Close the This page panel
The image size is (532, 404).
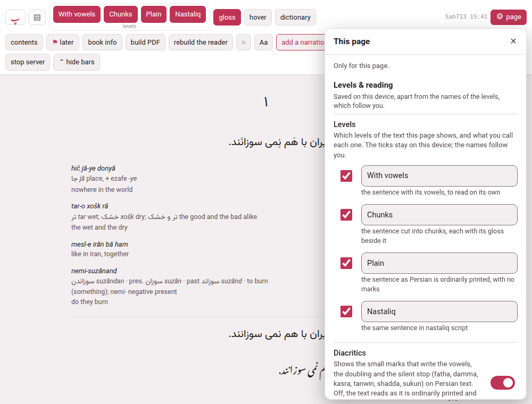pos(513,41)
